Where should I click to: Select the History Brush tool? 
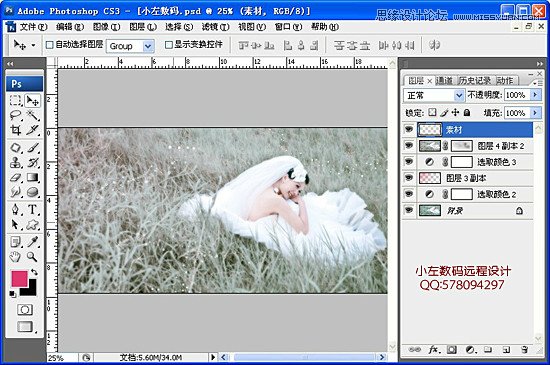(33, 162)
